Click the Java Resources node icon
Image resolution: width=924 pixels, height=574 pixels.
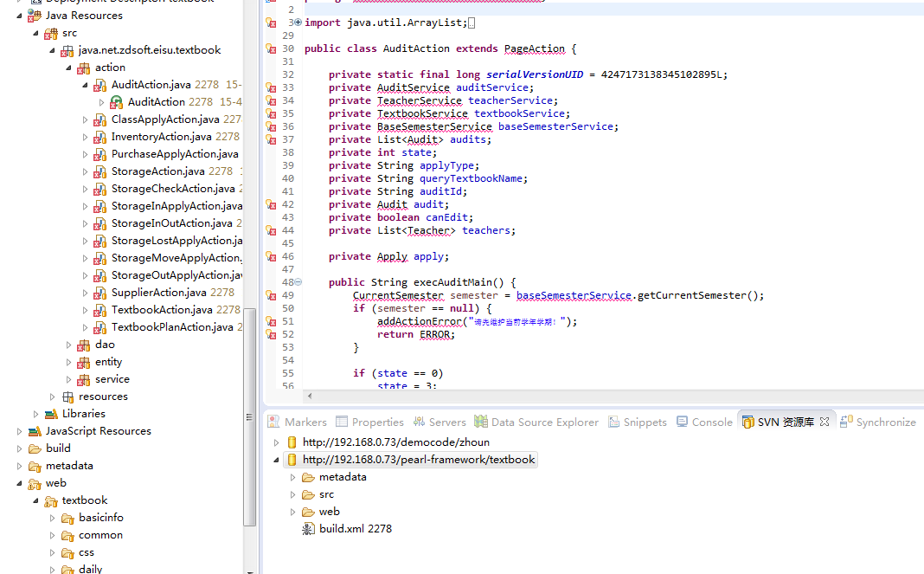(35, 16)
